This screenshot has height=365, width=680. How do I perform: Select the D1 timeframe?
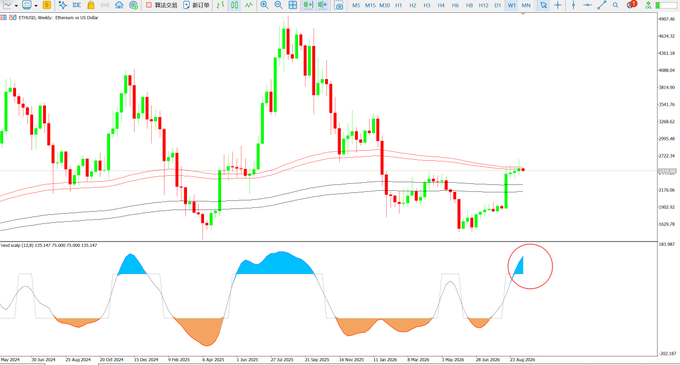tap(498, 6)
